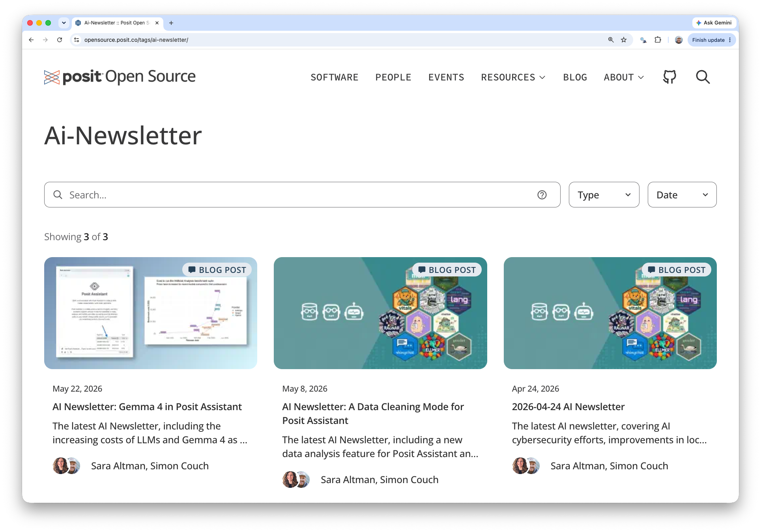Bookmark this page with the star icon
The image size is (761, 532).
coord(624,40)
